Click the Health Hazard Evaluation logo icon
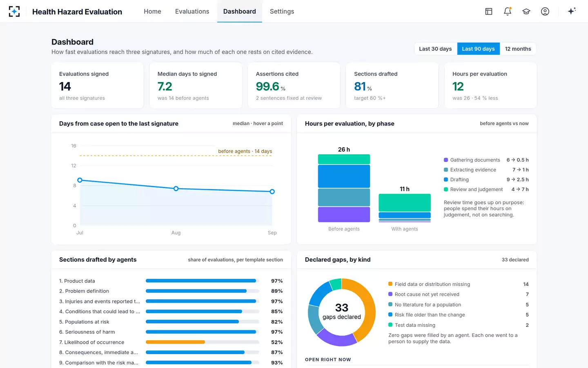Viewport: 588px width, 368px height. [14, 11]
